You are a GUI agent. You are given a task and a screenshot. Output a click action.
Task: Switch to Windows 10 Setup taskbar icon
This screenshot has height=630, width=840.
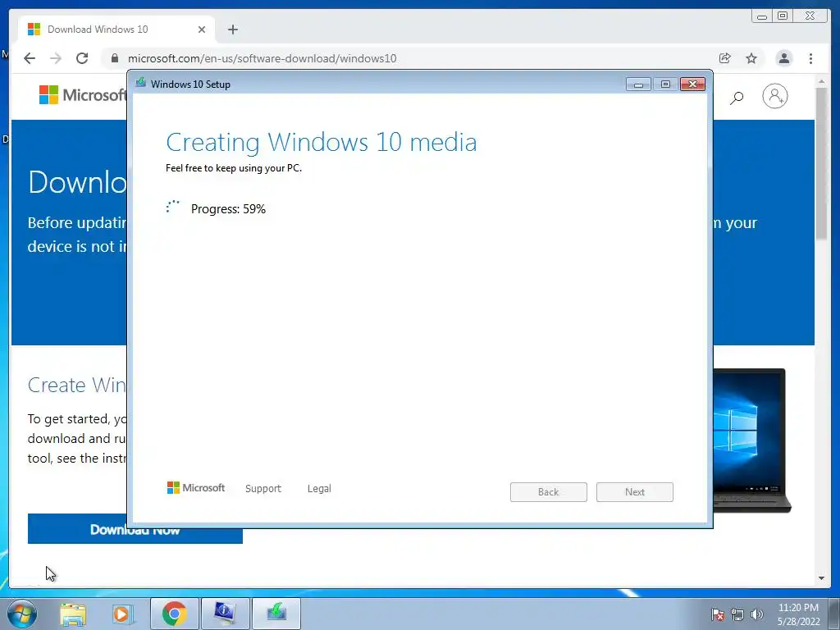pos(276,614)
